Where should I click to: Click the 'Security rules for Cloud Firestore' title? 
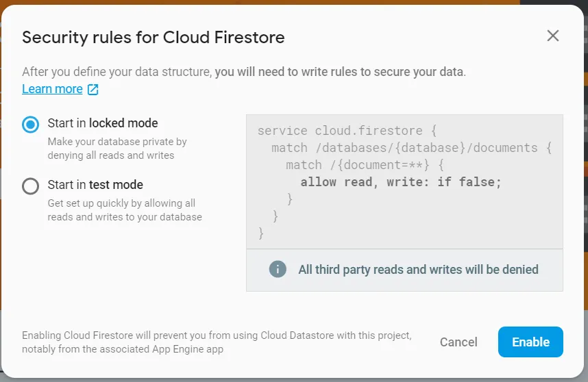(154, 38)
